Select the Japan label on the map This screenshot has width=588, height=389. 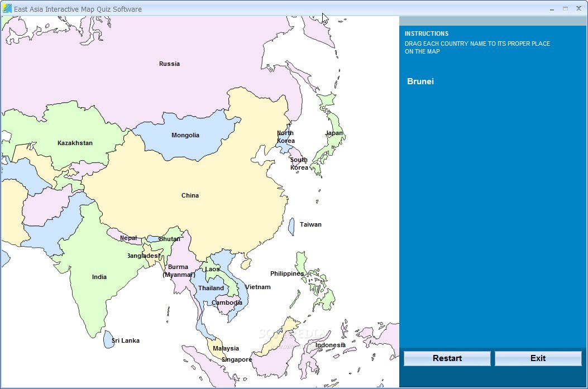pyautogui.click(x=334, y=133)
